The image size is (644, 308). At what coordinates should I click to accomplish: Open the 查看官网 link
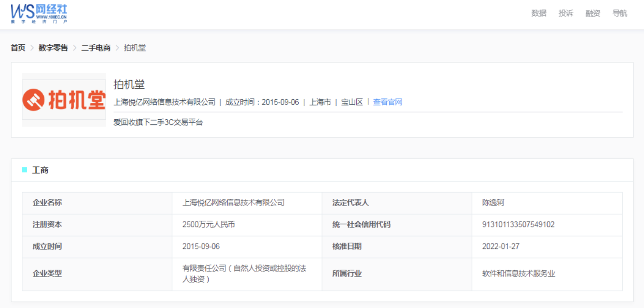388,102
